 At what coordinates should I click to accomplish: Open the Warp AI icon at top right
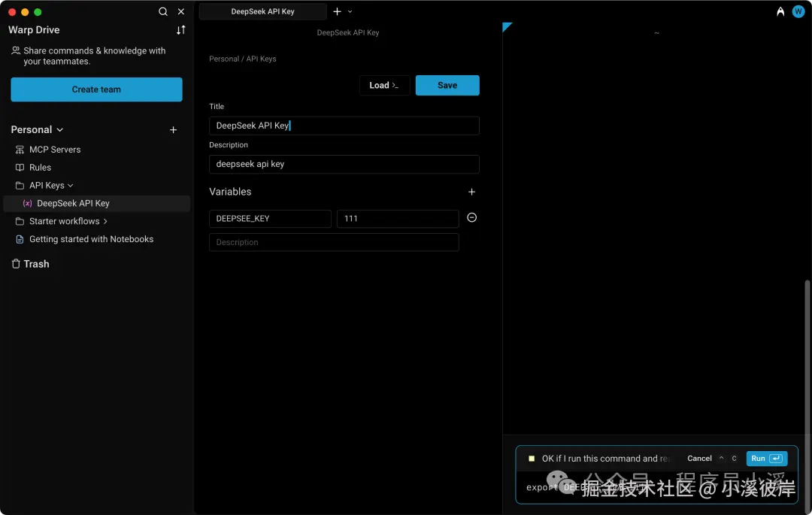pyautogui.click(x=780, y=11)
